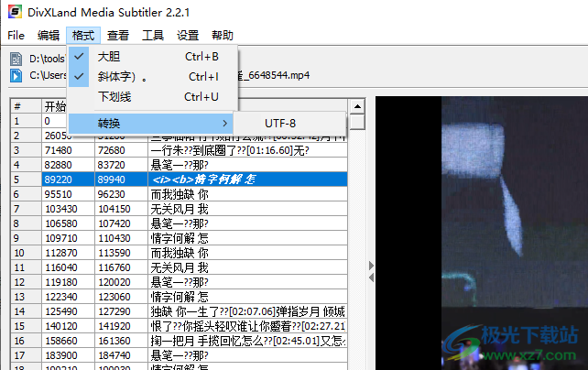Click the video preview area
The image size is (588, 370).
tap(482, 233)
